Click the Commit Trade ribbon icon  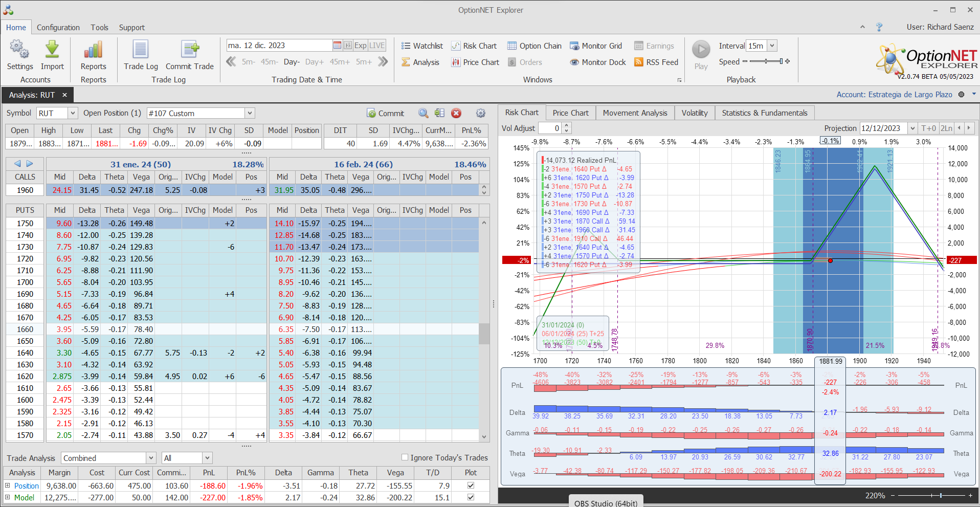coord(190,55)
